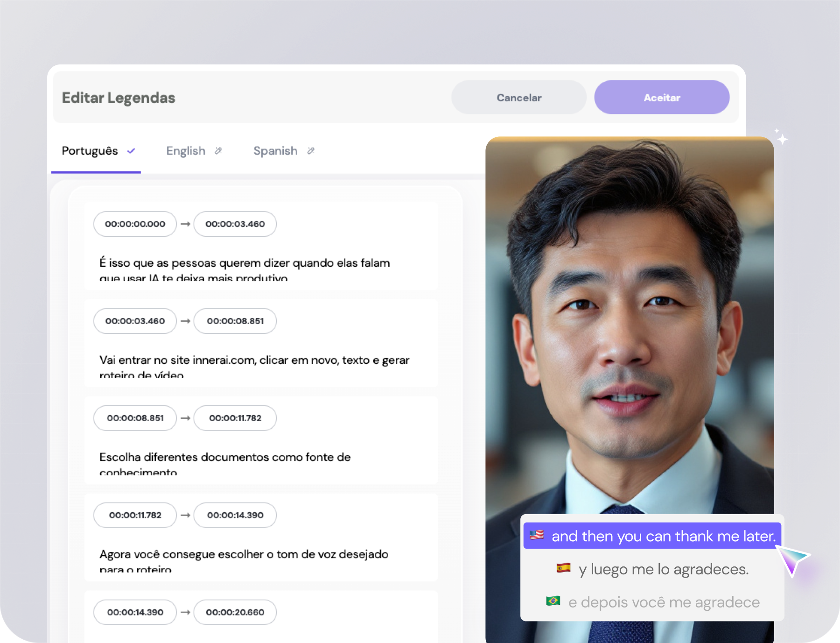Edit the start time 00:00:00.000
The image size is (840, 643).
(135, 224)
